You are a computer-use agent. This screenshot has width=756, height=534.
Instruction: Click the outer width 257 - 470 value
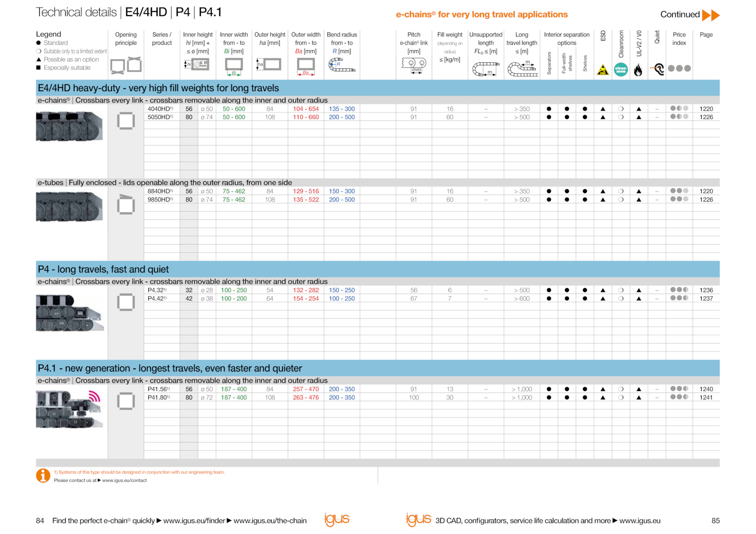coord(306,389)
